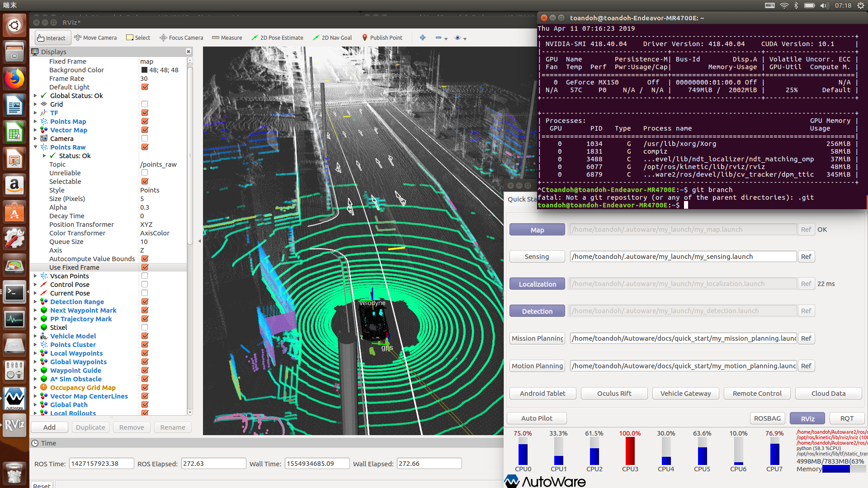868x488 pixels.
Task: Click the Add display button
Action: point(49,427)
